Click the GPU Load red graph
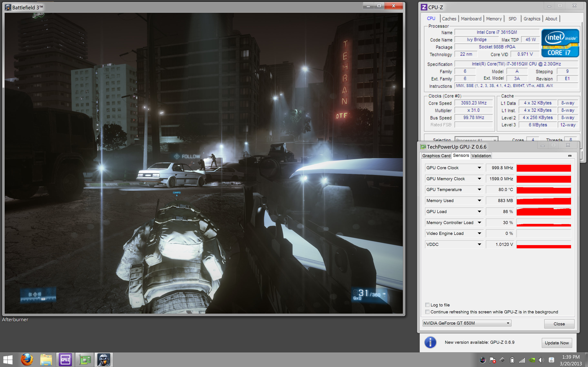This screenshot has width=588, height=367. coord(543,212)
